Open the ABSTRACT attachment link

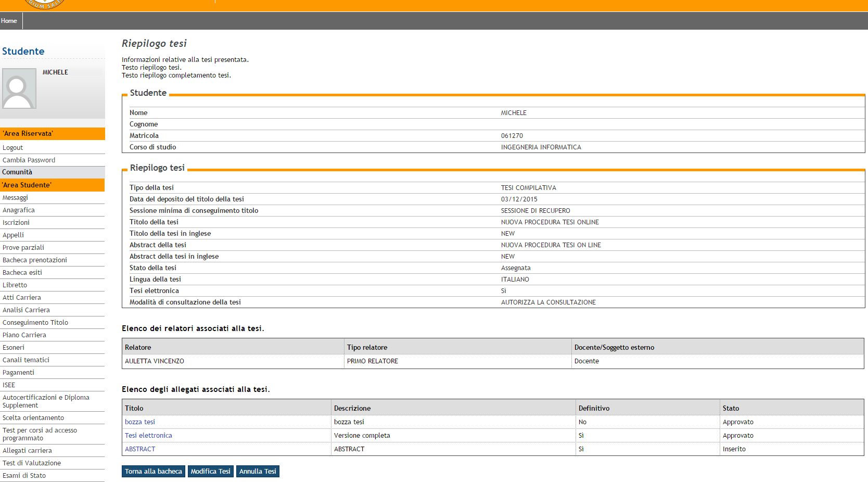[x=140, y=449]
